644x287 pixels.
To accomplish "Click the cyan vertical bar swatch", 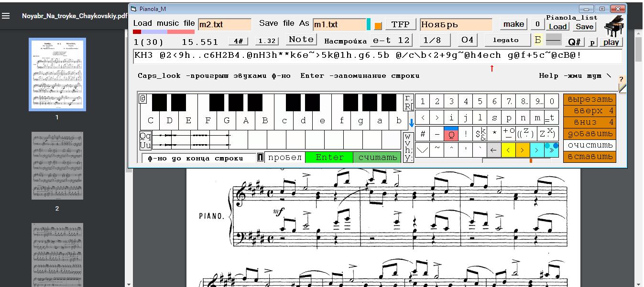I will click(x=369, y=24).
